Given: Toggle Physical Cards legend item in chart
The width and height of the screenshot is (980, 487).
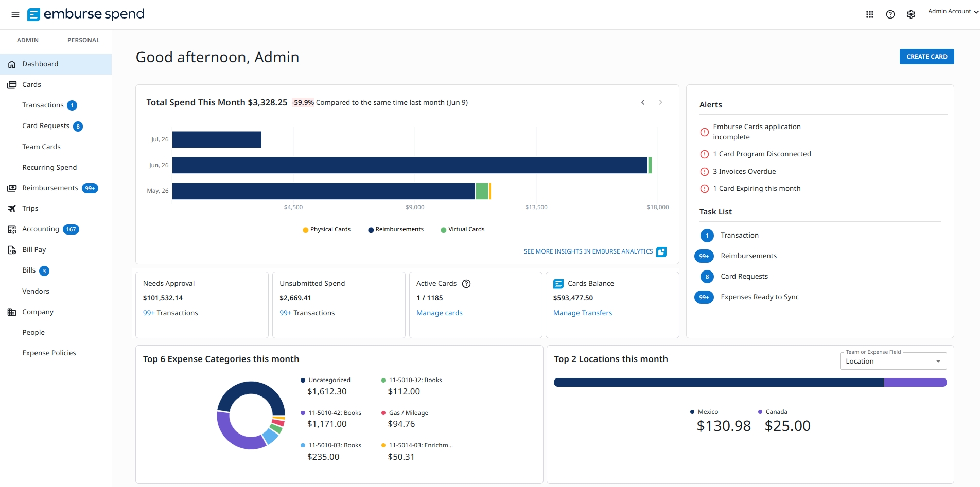Looking at the screenshot, I should pyautogui.click(x=327, y=230).
